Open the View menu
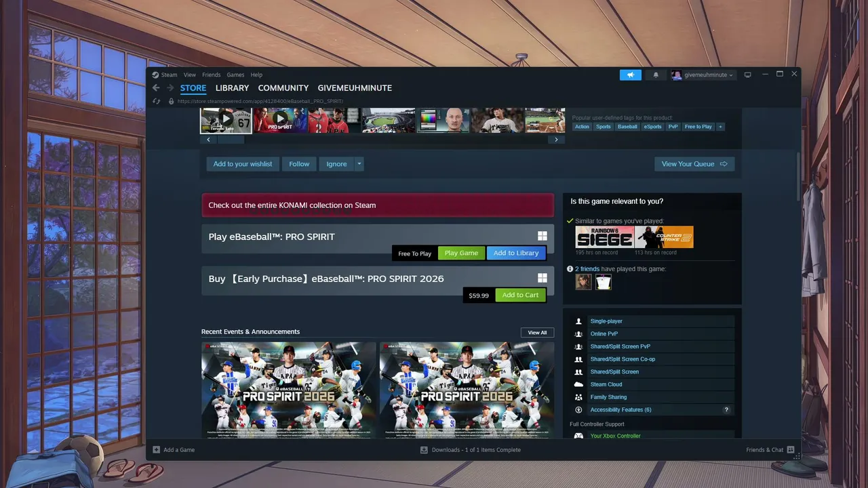Viewport: 868px width, 488px height. 190,75
